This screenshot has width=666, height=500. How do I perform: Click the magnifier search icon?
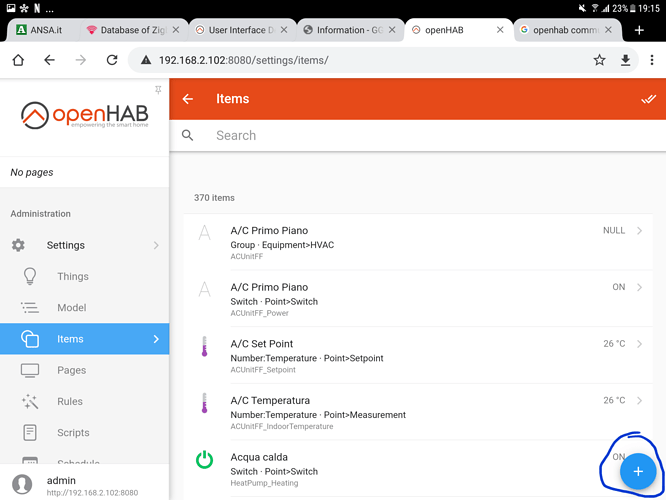(187, 136)
